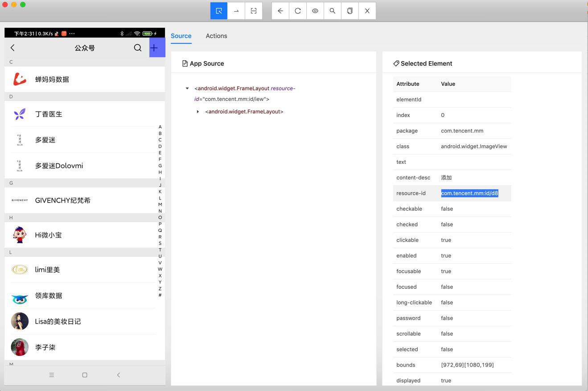The image size is (588, 391).
Task: Refresh source and screenshot
Action: point(298,11)
